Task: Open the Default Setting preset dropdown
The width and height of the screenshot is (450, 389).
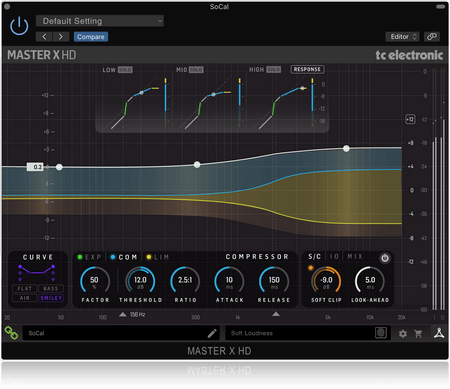Action: pos(100,21)
